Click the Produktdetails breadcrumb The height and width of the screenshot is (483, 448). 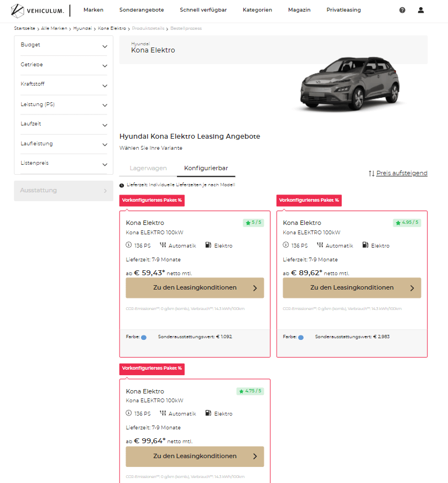click(x=148, y=28)
